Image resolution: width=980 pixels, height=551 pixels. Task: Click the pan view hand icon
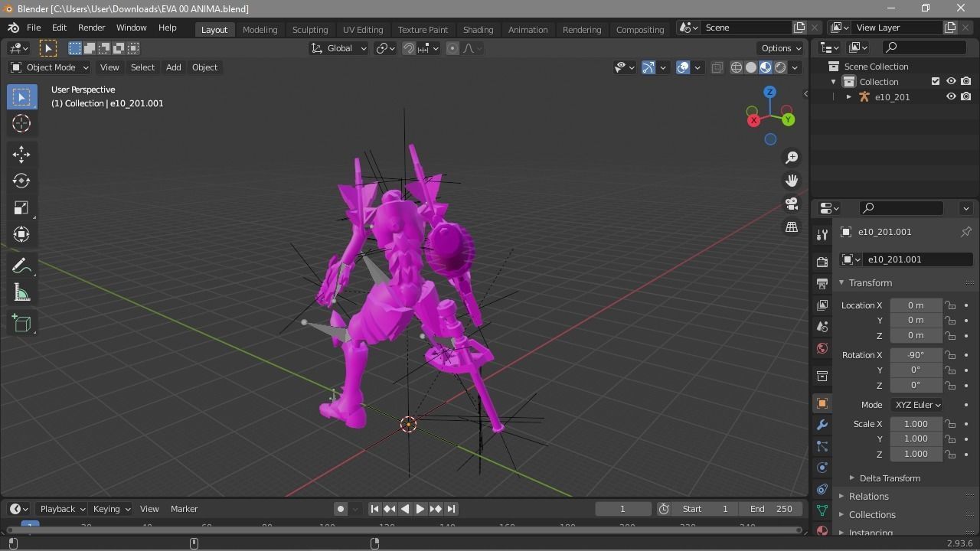(x=792, y=181)
